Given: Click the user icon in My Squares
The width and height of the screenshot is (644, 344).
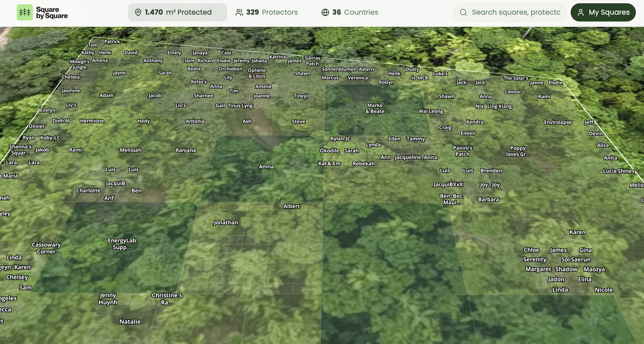Looking at the screenshot, I should (581, 13).
